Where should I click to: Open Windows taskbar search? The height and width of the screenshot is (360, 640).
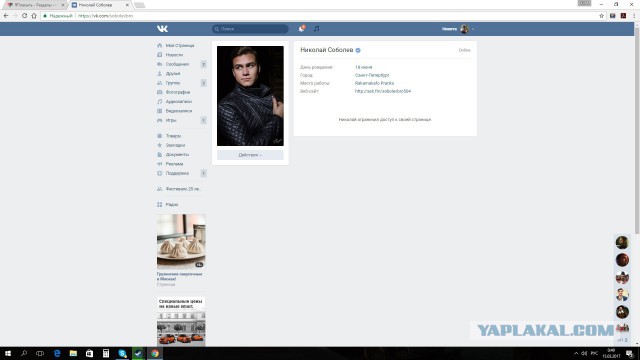pos(24,353)
